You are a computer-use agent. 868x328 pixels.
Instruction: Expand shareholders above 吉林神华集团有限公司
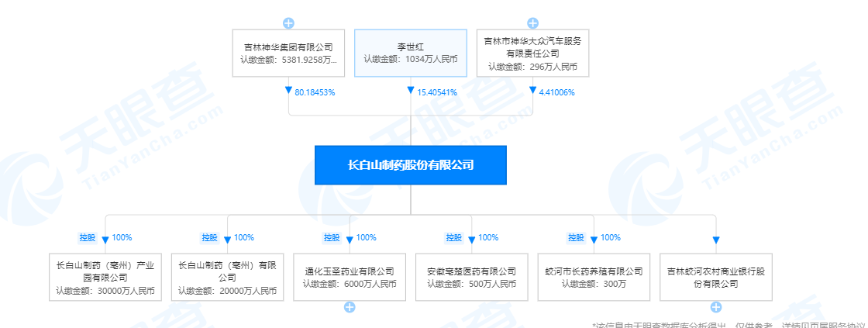point(288,23)
